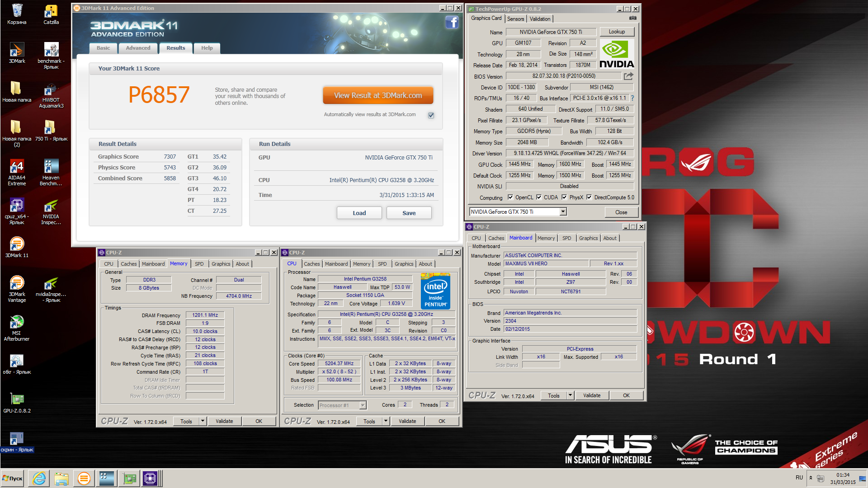The image size is (868, 488).
Task: Click the RU language indicator in tray
Action: [x=799, y=478]
